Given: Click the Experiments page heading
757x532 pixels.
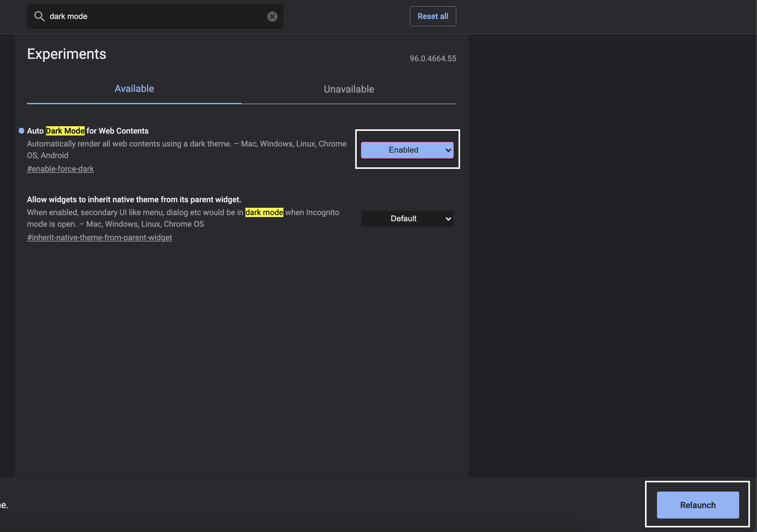Looking at the screenshot, I should pos(67,54).
